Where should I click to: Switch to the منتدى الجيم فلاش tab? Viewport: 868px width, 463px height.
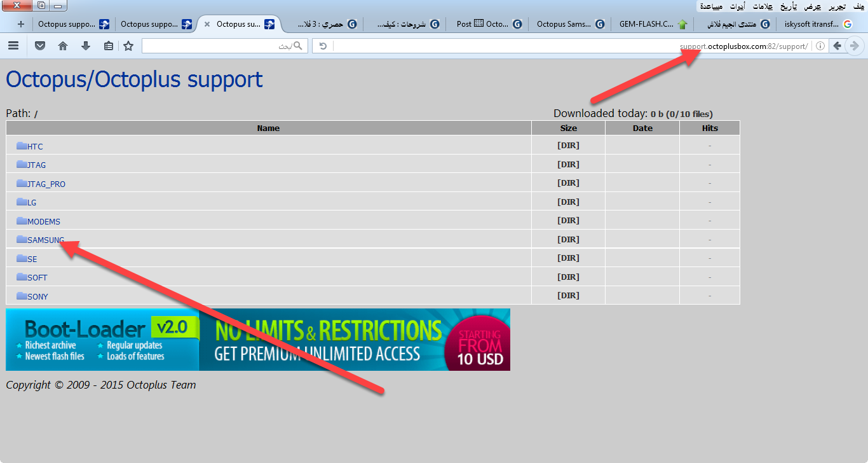(735, 24)
